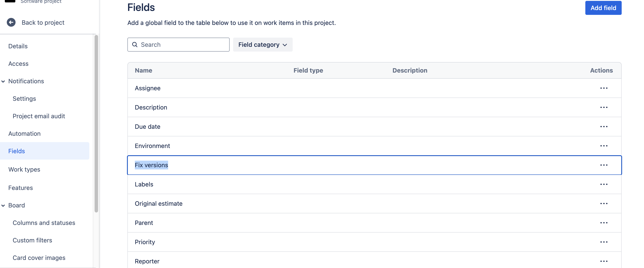The height and width of the screenshot is (268, 644).
Task: Click Back to project link
Action: (x=43, y=23)
